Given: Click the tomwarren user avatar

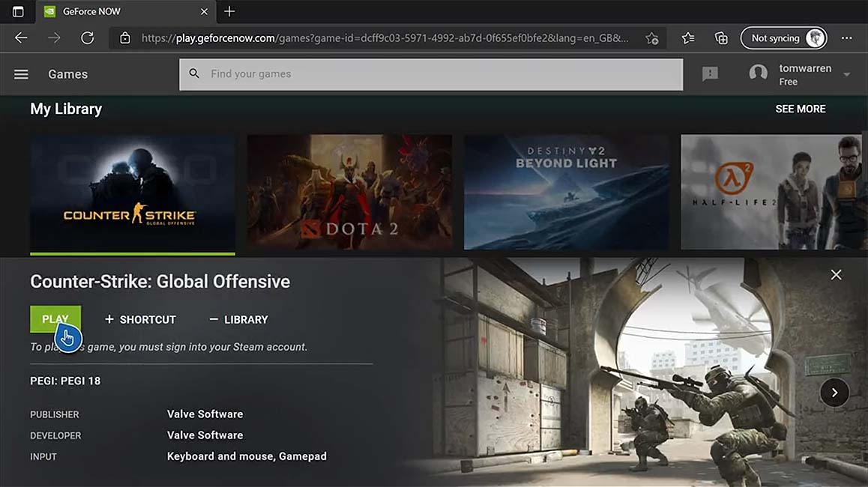Looking at the screenshot, I should click(x=758, y=73).
